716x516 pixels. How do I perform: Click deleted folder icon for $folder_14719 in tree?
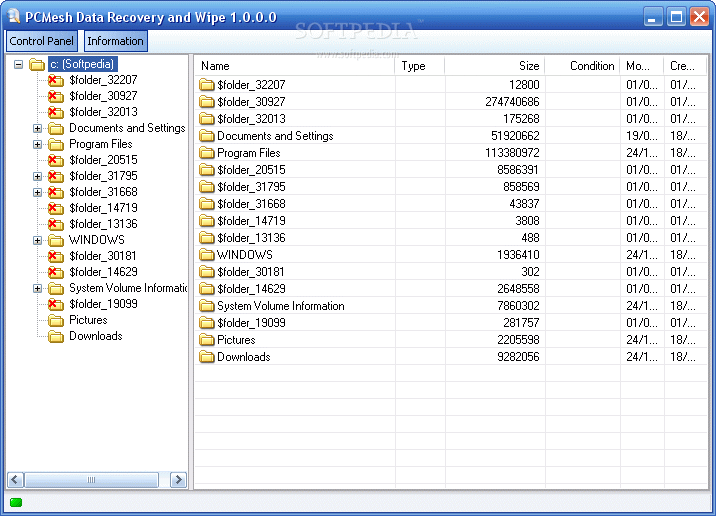click(56, 208)
